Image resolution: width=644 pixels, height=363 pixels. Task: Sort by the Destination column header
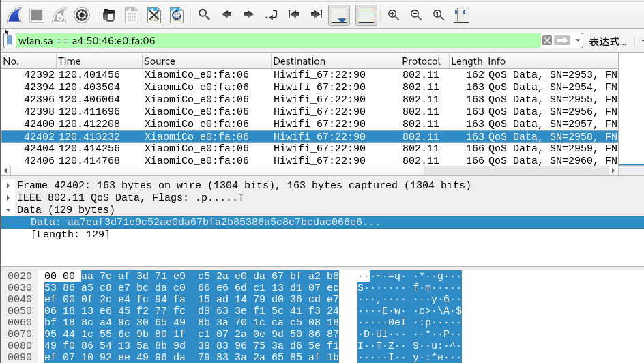[x=336, y=61]
